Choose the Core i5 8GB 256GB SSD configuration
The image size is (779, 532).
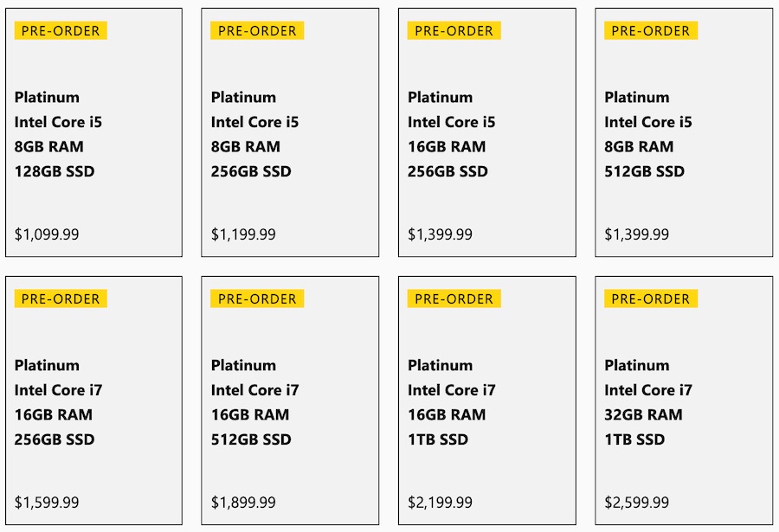coord(290,134)
